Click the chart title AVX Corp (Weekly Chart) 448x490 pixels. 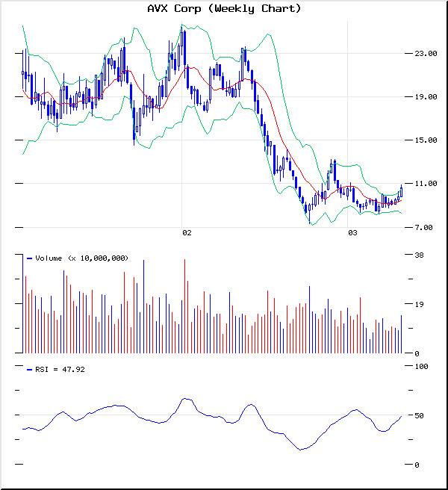(224, 9)
